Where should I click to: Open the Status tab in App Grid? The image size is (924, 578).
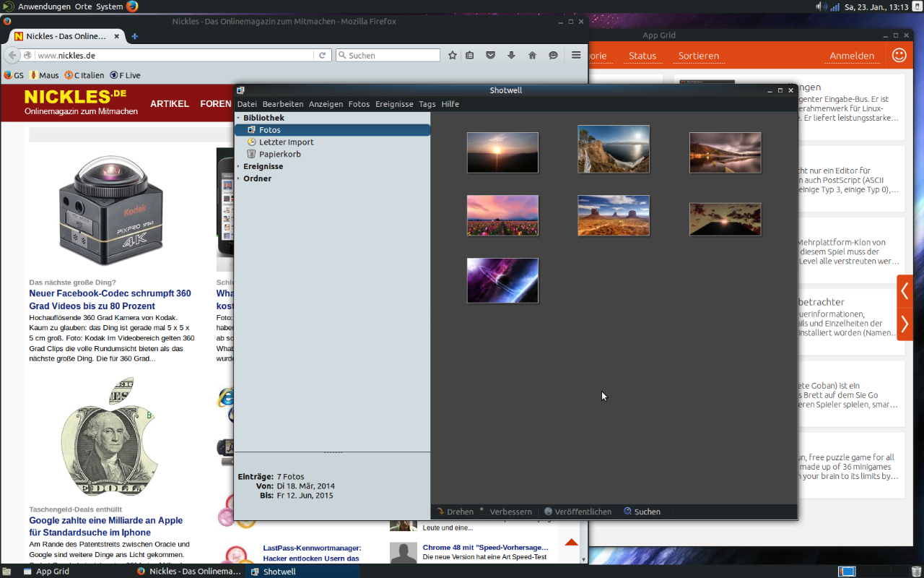642,56
